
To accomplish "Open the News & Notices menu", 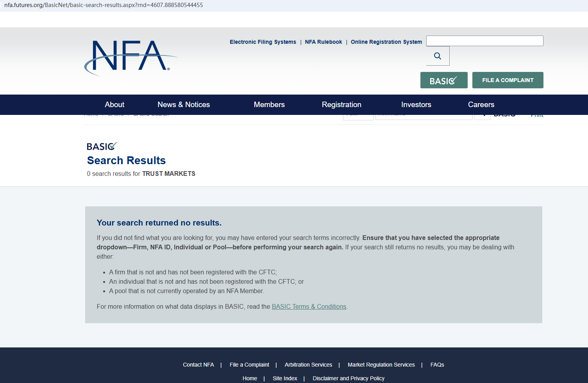I will (x=184, y=105).
